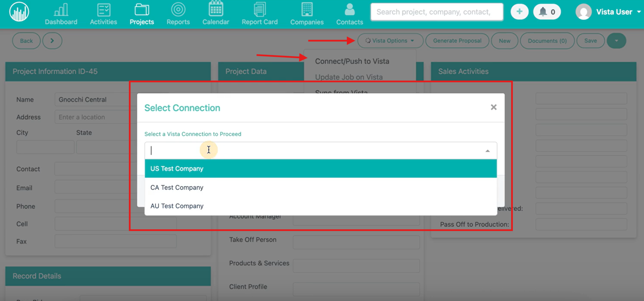Open the Vista Options dropdown
Viewport: 644px width, 301px height.
click(x=390, y=41)
